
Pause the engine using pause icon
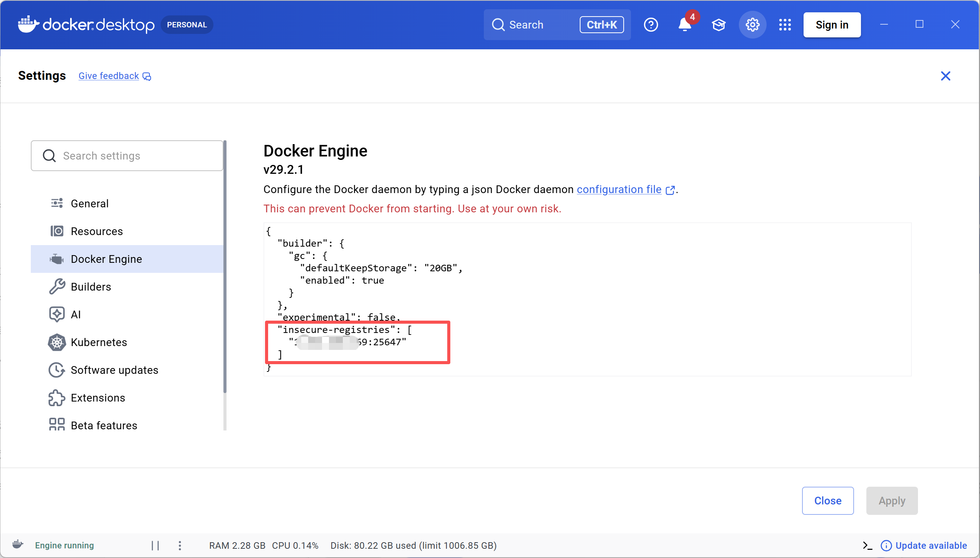point(155,545)
